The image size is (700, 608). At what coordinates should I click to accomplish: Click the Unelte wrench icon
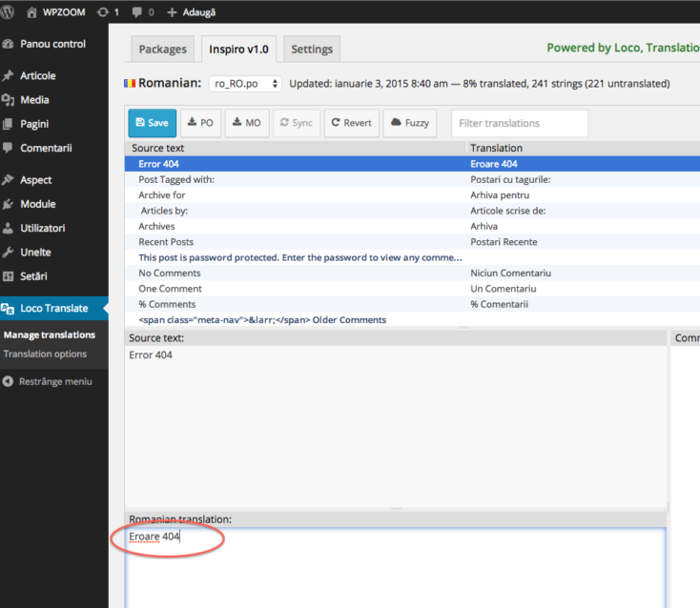(x=8, y=252)
